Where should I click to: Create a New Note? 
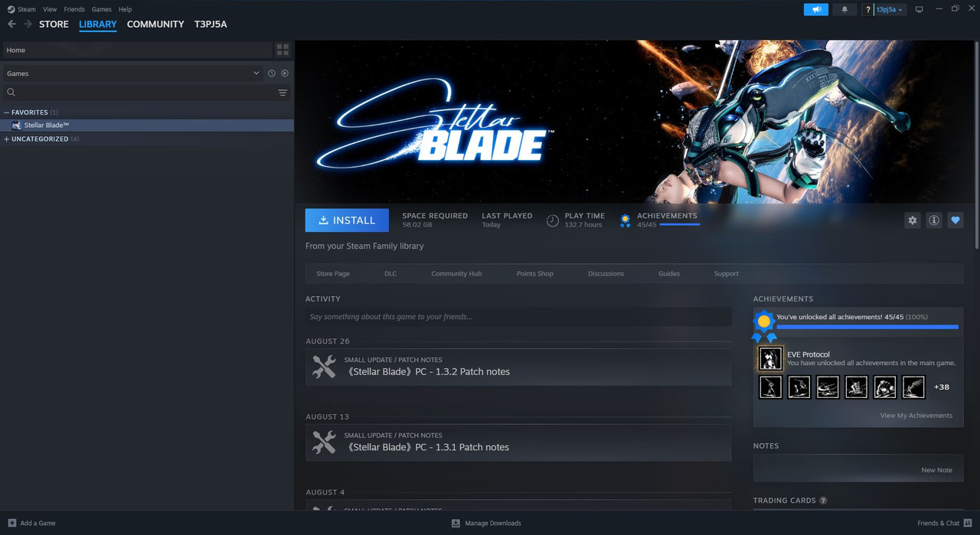click(x=936, y=470)
